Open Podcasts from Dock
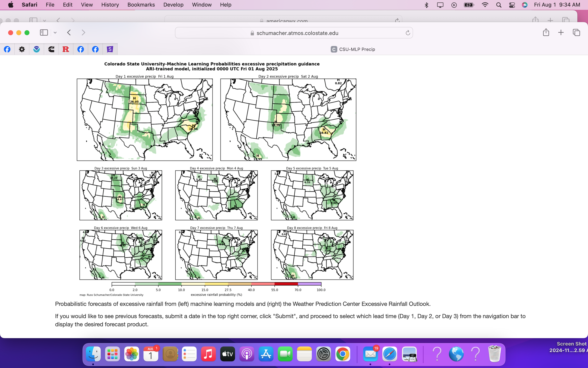Viewport: 588px width, 368px height. click(247, 354)
